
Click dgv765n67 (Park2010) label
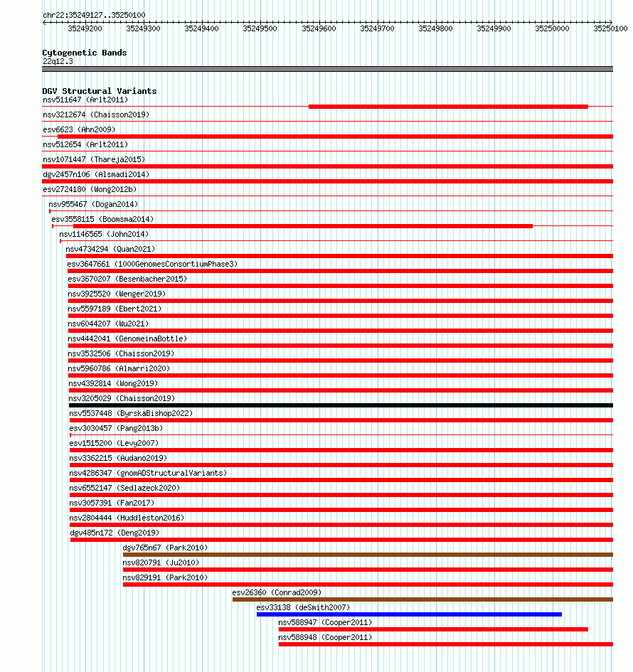coord(165,548)
